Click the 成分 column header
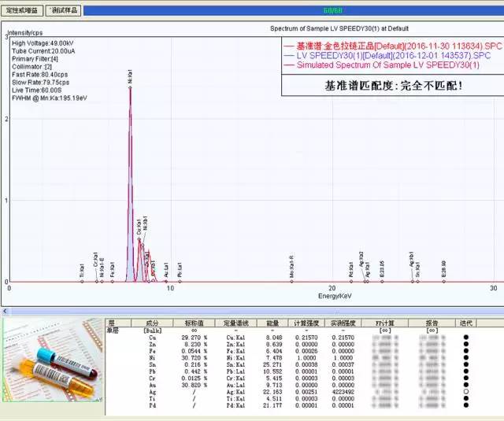 [152, 323]
